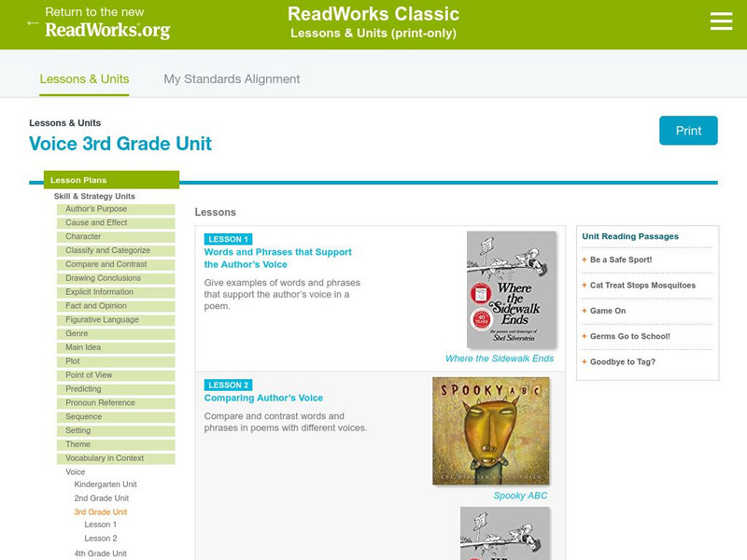The height and width of the screenshot is (560, 747).
Task: Open Explicit Information unit
Action: (x=116, y=292)
